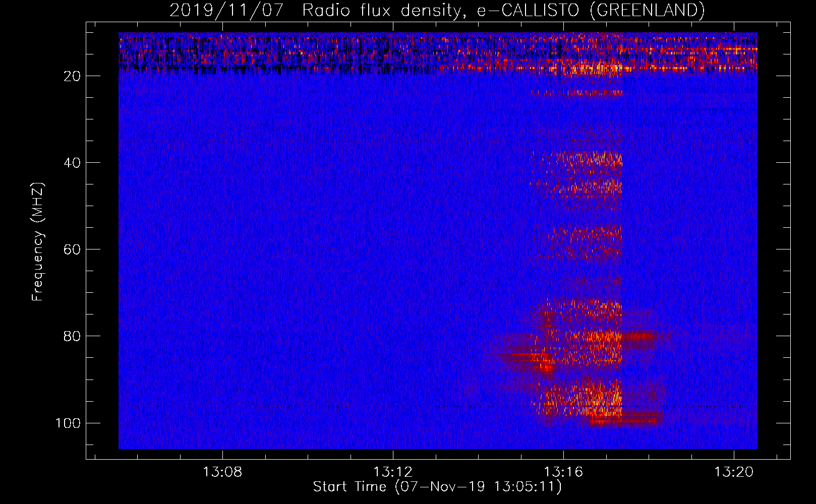Viewport: 816px width, 504px height.
Task: Click the '60' frequency tick label
Action: [x=72, y=249]
